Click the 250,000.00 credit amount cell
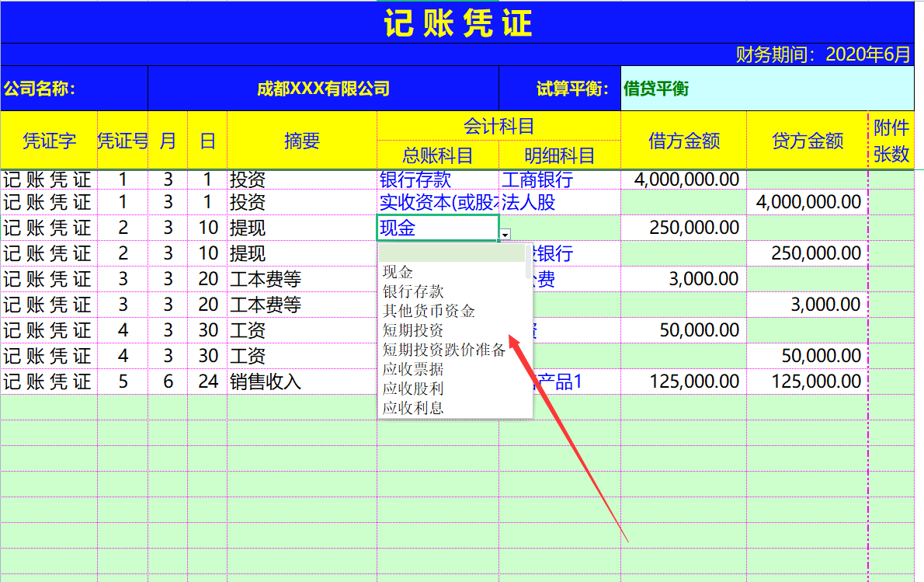Viewport: 924px width, 582px height. 808,253
